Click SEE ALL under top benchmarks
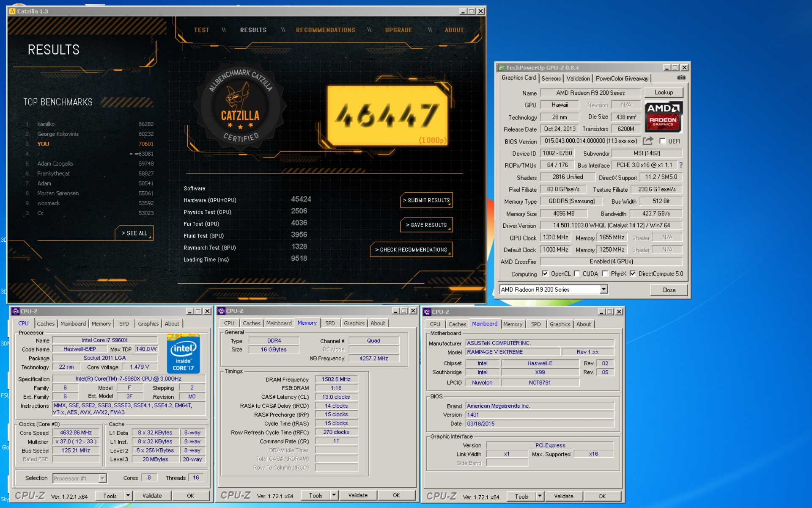Image resolution: width=812 pixels, height=508 pixels. [134, 233]
